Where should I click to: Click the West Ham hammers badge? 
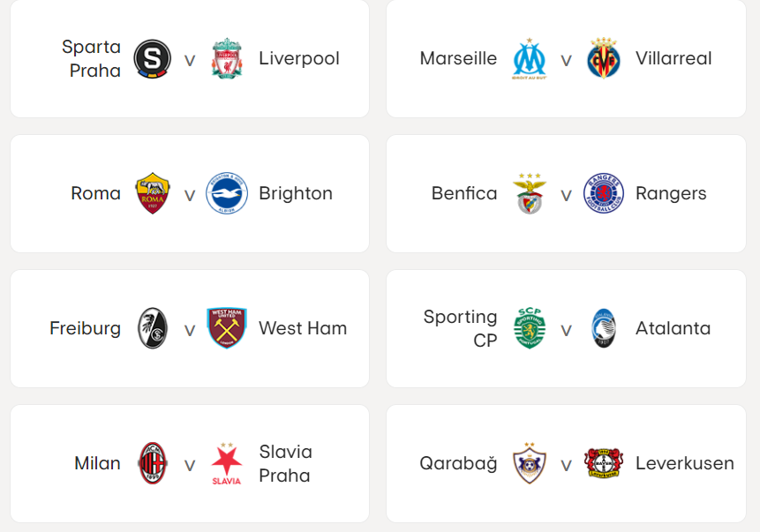226,328
